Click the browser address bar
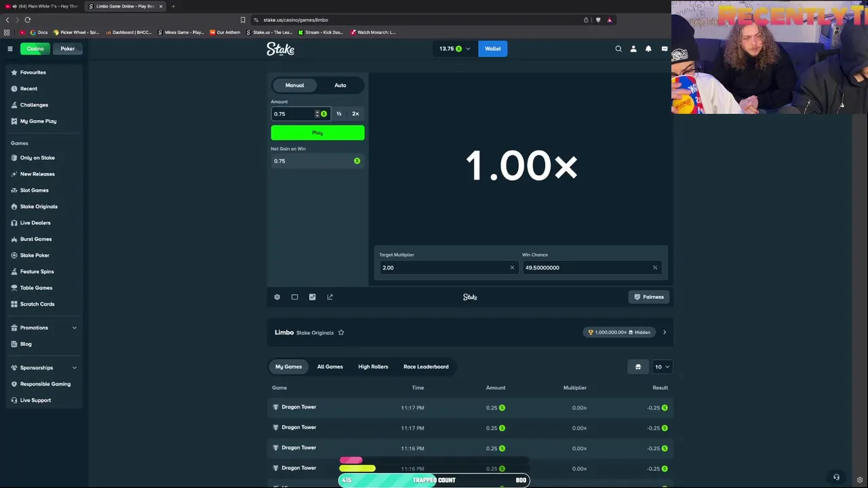 (x=420, y=20)
